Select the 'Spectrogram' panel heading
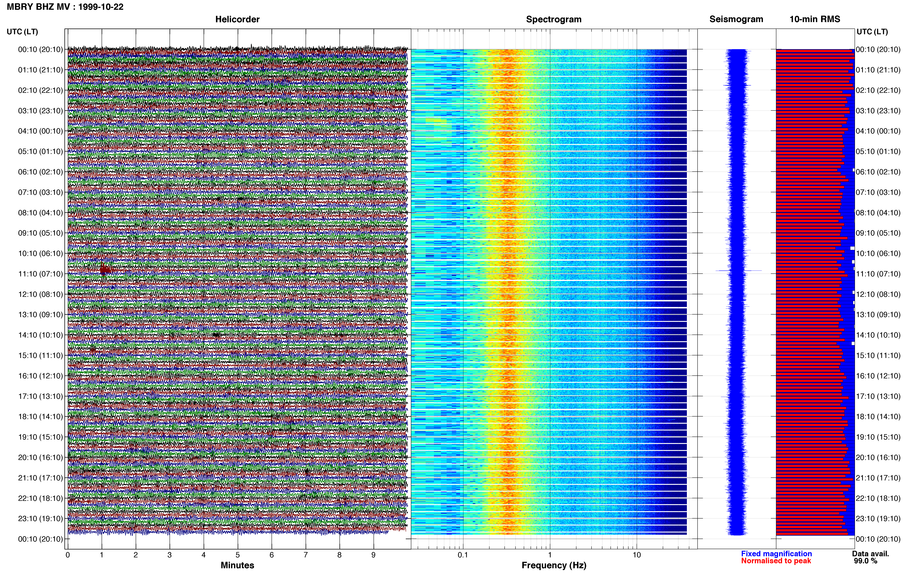Image resolution: width=924 pixels, height=578 pixels. click(x=554, y=19)
